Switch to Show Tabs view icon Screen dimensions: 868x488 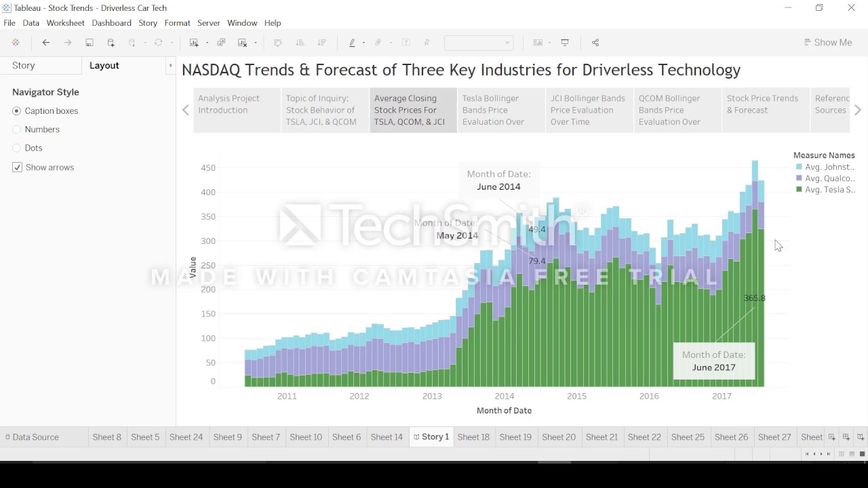(863, 454)
